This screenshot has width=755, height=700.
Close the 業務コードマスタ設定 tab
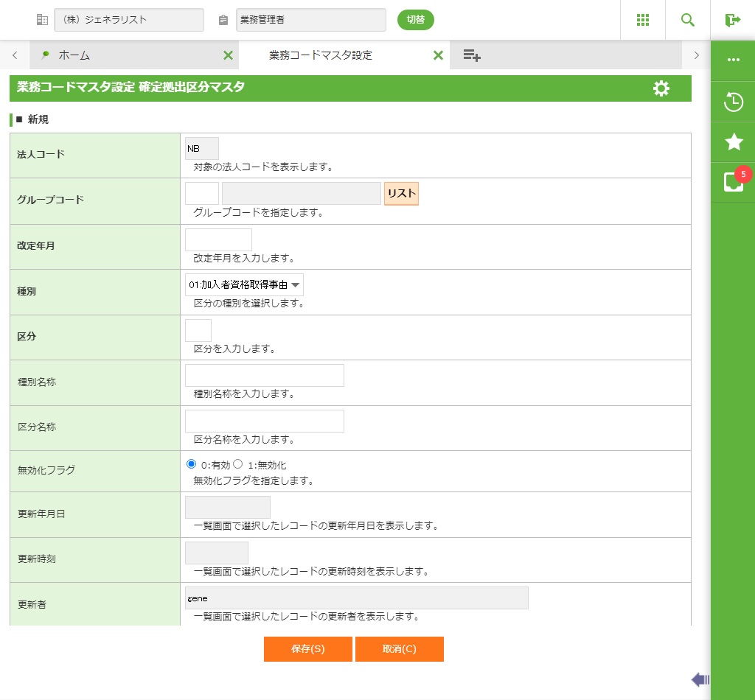438,55
